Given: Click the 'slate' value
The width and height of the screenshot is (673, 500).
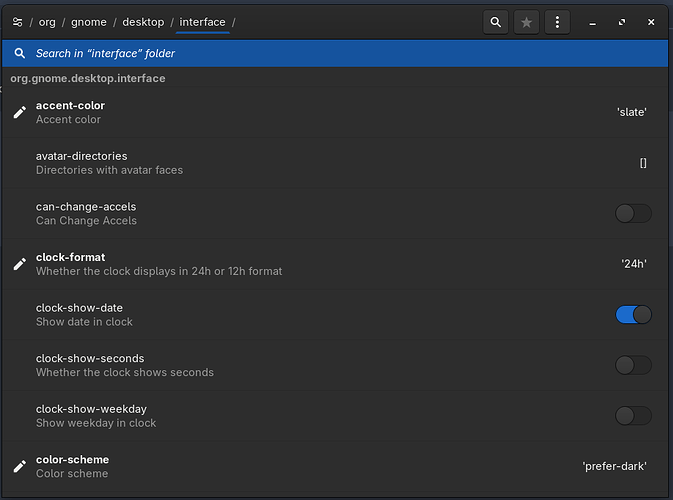Looking at the screenshot, I should pos(632,112).
